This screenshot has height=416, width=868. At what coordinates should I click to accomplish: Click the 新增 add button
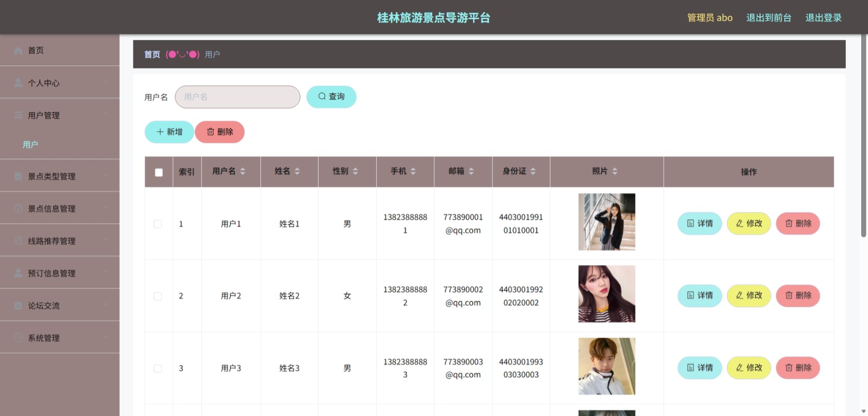point(169,132)
